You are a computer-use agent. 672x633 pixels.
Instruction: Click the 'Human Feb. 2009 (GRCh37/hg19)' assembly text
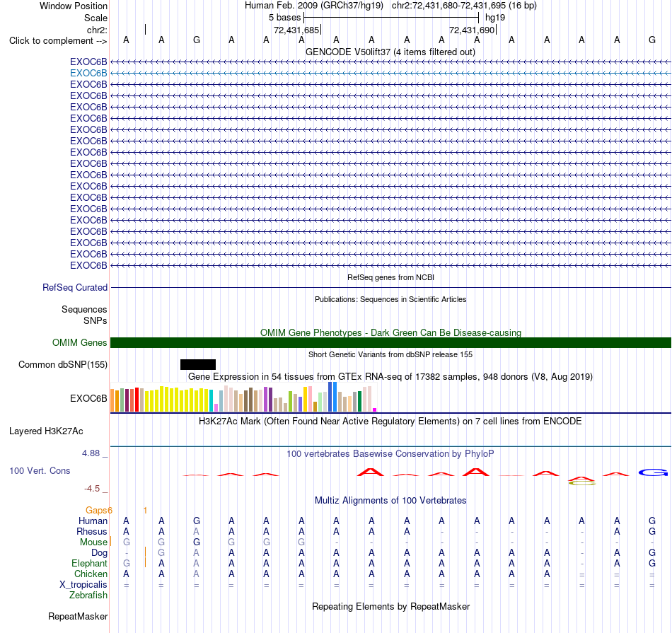coord(313,6)
